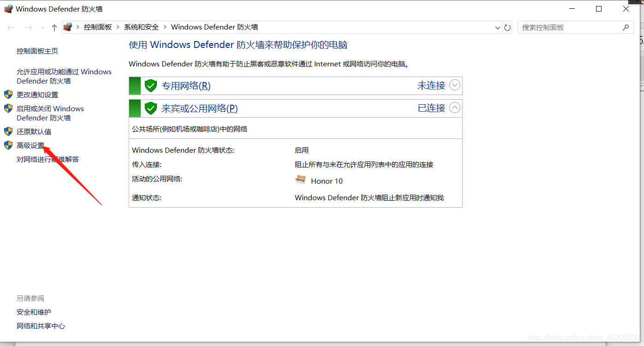Open 控制面板主页 link

[37, 51]
